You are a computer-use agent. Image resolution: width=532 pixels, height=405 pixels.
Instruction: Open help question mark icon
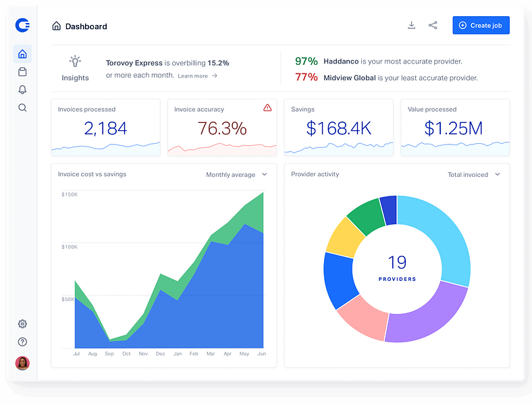tap(22, 342)
